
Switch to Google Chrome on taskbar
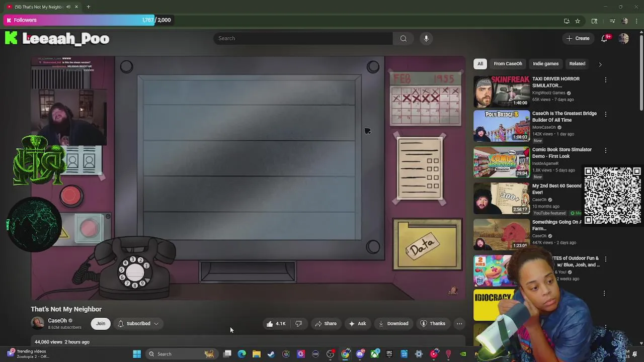[x=345, y=354]
